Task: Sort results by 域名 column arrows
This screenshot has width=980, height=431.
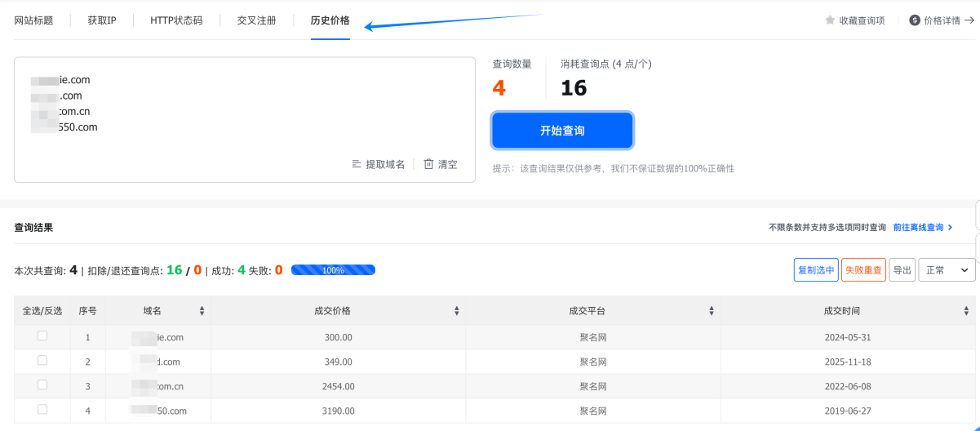Action: pyautogui.click(x=202, y=311)
